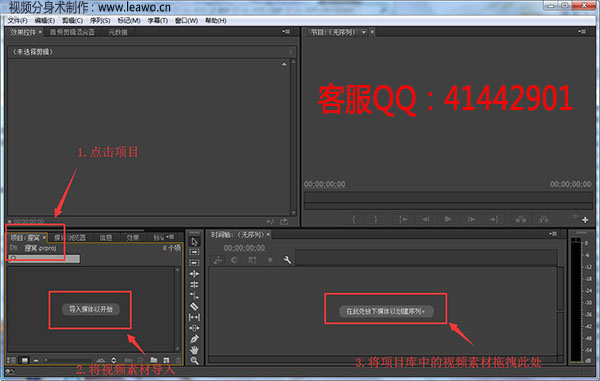Open the project panel flyout menu
The image size is (600, 381).
tap(170, 237)
